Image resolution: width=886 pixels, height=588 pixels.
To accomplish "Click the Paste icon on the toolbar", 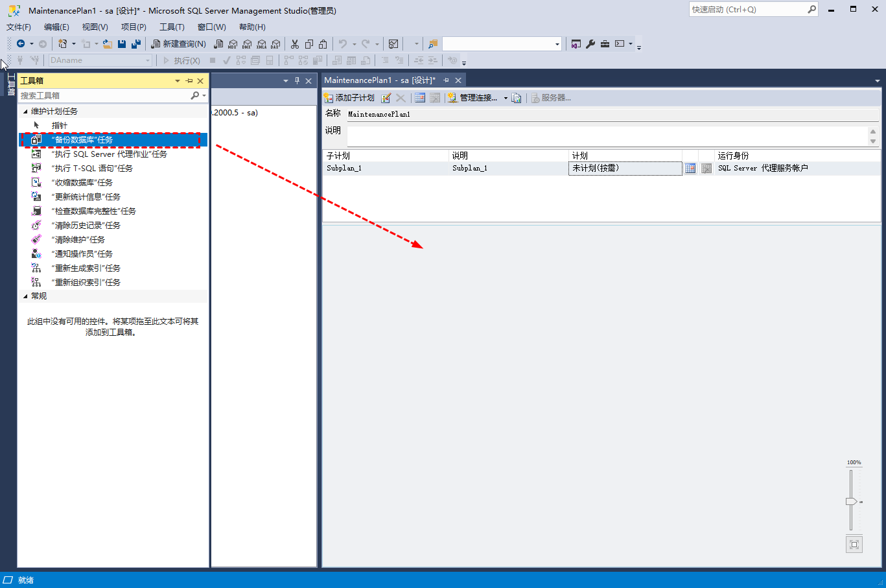I will click(323, 43).
